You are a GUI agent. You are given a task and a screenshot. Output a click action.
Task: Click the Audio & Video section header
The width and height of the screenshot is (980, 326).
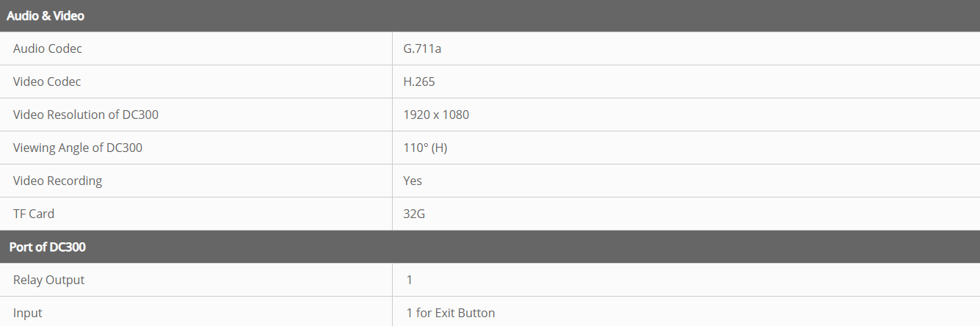click(46, 15)
